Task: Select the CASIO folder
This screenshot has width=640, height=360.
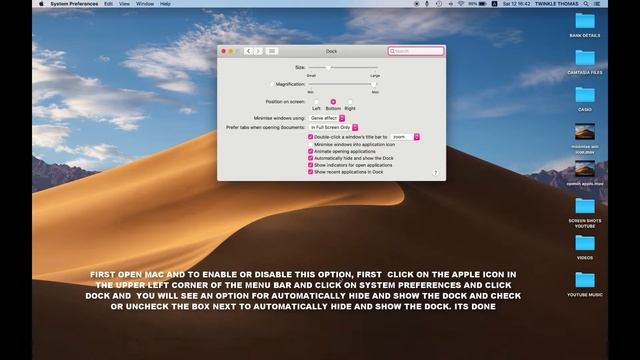Action: (x=585, y=95)
